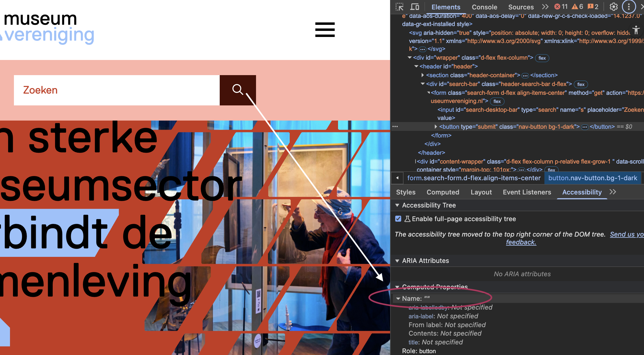Collapse the Computed Properties section
The width and height of the screenshot is (644, 355).
(x=397, y=287)
